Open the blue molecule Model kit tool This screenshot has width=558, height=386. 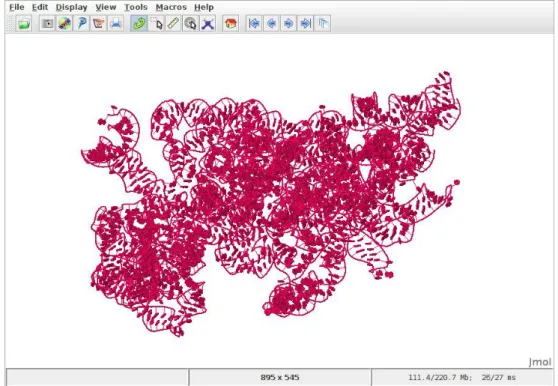tap(208, 24)
